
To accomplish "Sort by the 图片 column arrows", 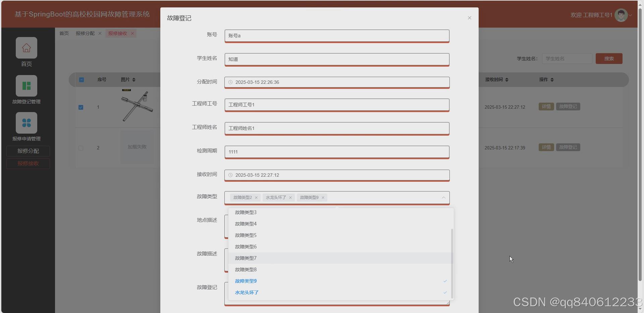I will tap(134, 80).
